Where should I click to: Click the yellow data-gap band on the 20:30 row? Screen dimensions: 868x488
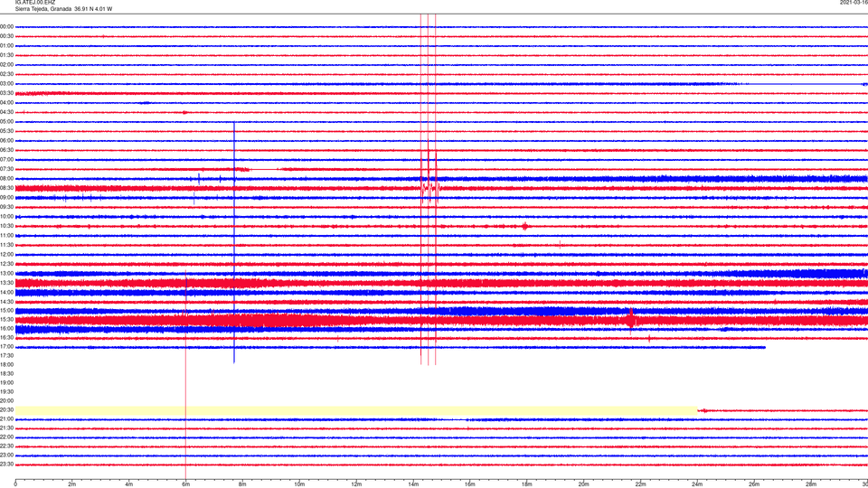click(x=356, y=410)
